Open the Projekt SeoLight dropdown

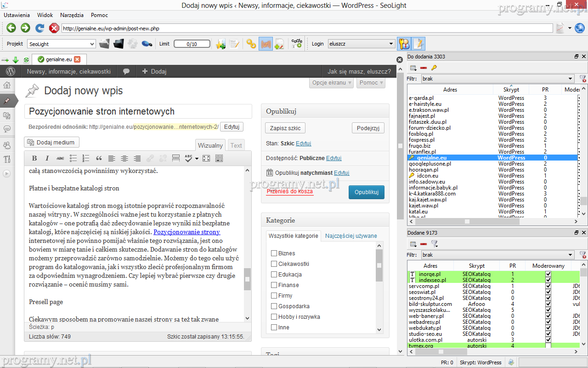[x=61, y=44]
